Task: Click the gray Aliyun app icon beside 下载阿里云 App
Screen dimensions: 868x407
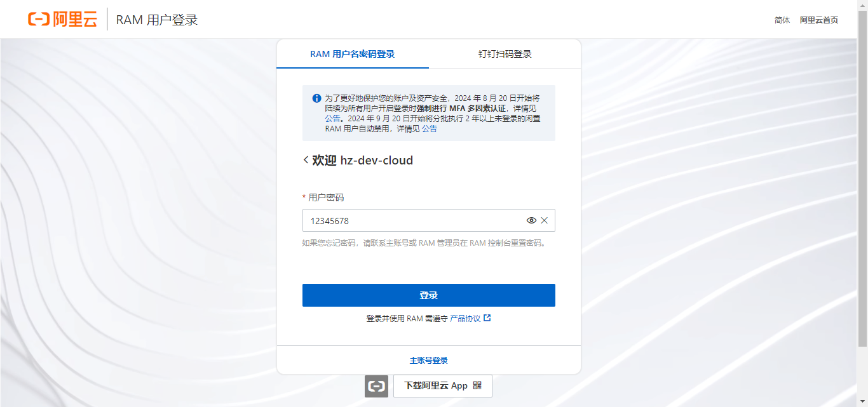Action: [376, 386]
